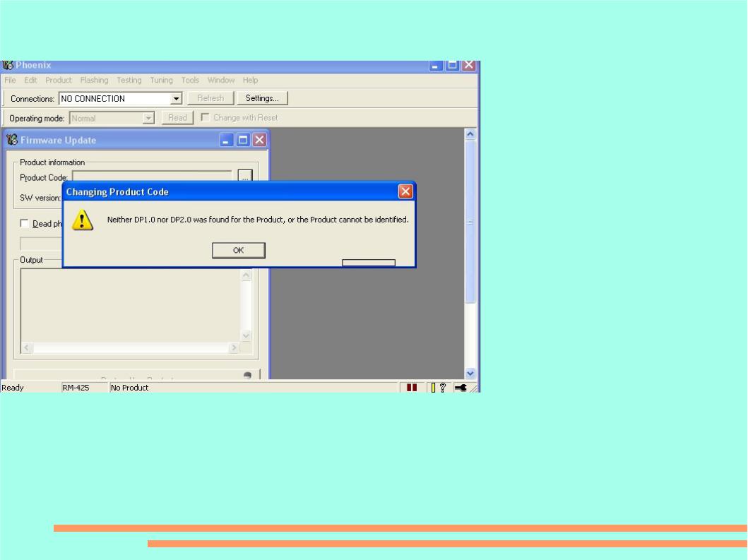
Task: Click the connection plug status bar icon
Action: [461, 387]
